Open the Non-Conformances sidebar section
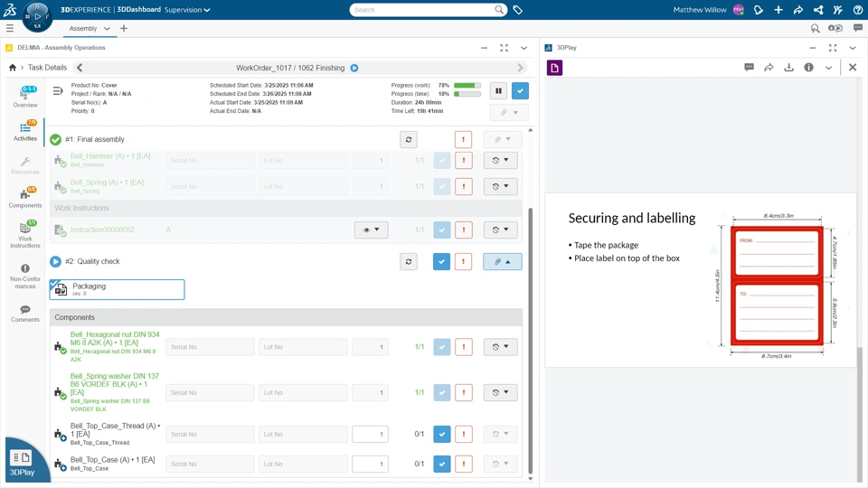This screenshot has width=868, height=488. [x=25, y=276]
